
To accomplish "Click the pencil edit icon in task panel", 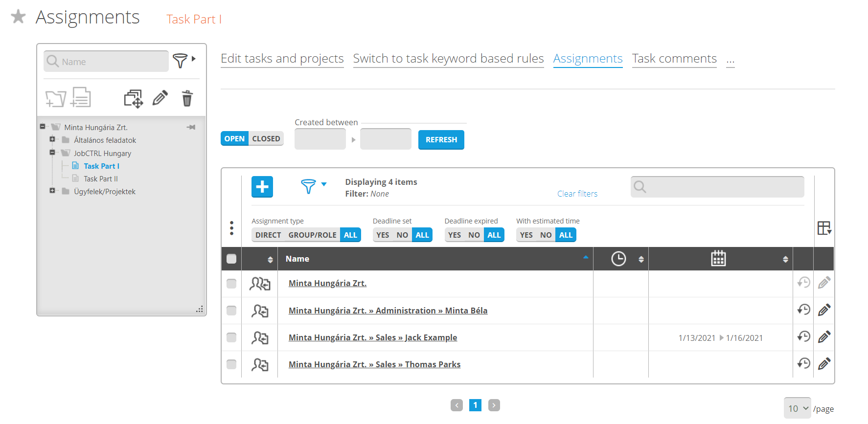I will (160, 98).
